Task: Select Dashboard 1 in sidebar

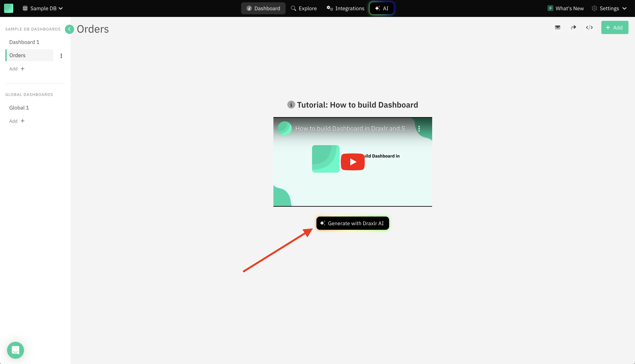Action: click(24, 42)
